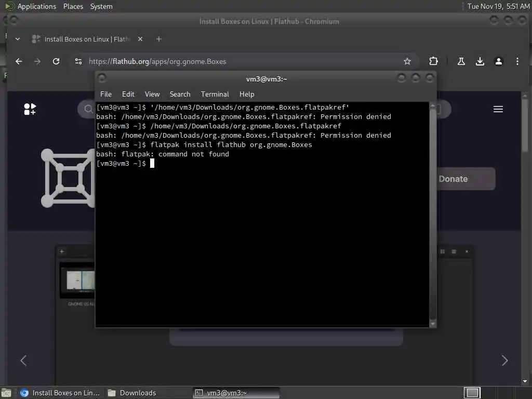Open a new Chromium tab
This screenshot has height=399, width=532.
(159, 39)
